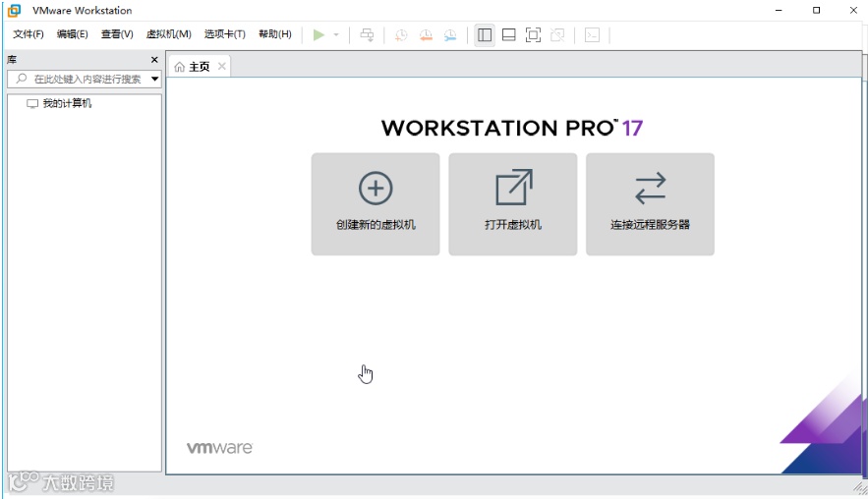Screen dimensions: 868x499
Task: Expand the library search filter dropdown
Action: (155, 80)
